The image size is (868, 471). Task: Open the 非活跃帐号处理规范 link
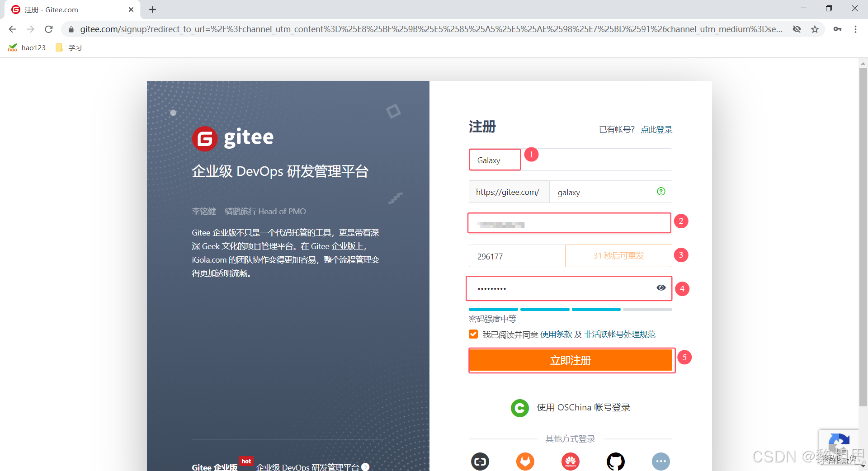620,334
